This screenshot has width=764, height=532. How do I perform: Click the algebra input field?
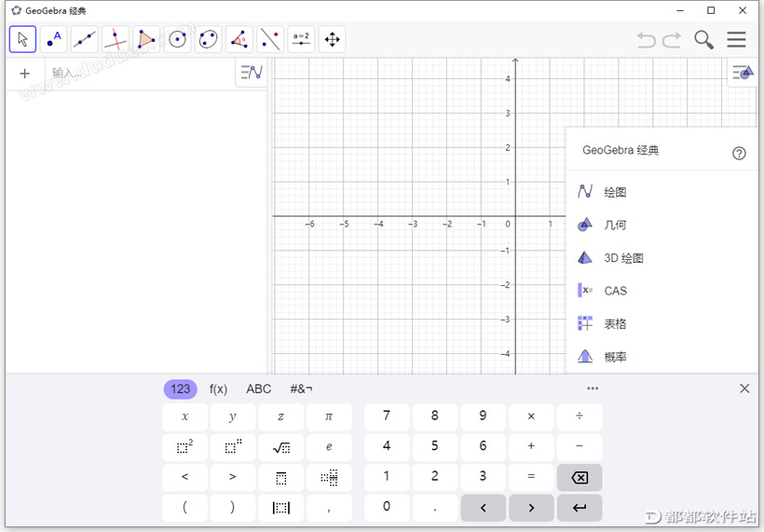coord(142,74)
